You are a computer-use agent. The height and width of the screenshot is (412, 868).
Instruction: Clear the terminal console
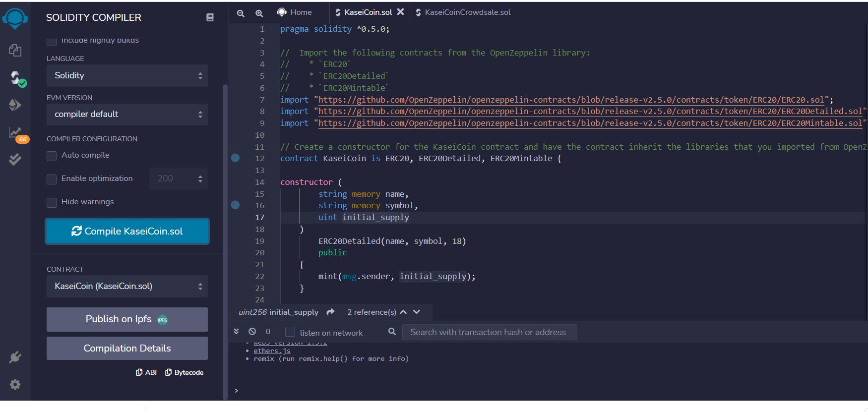point(252,331)
